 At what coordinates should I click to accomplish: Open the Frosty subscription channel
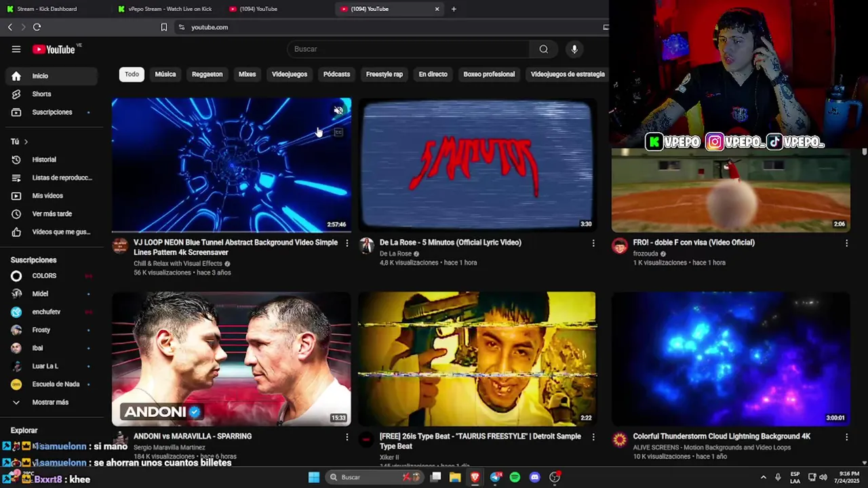pos(51,330)
